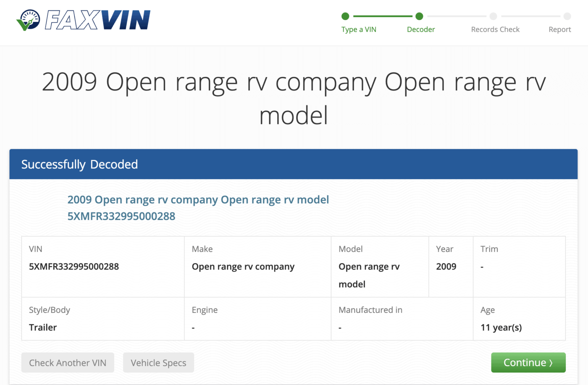The height and width of the screenshot is (385, 588).
Task: Select the Decoder step dot
Action: coord(419,16)
